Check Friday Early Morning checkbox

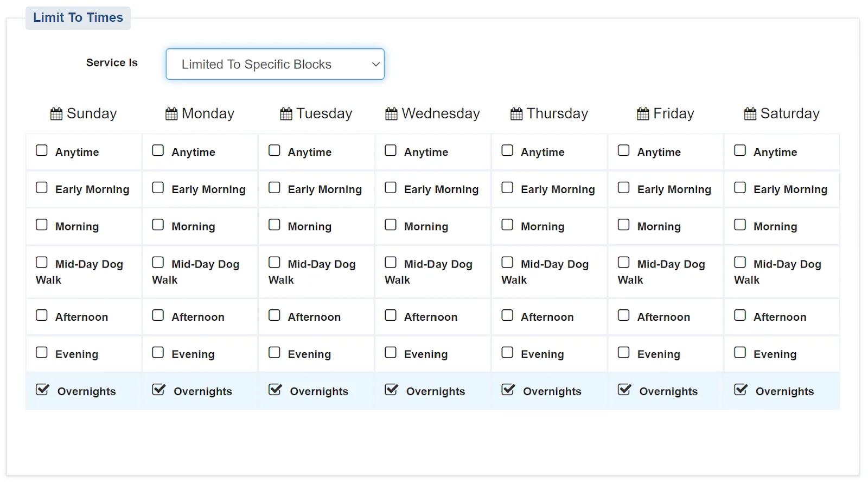(x=624, y=187)
